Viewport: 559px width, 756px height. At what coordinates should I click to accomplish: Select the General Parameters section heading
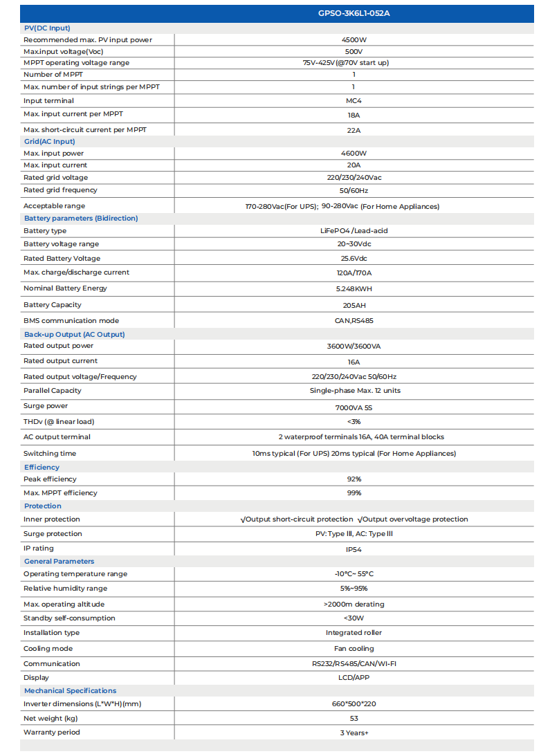coord(59,561)
